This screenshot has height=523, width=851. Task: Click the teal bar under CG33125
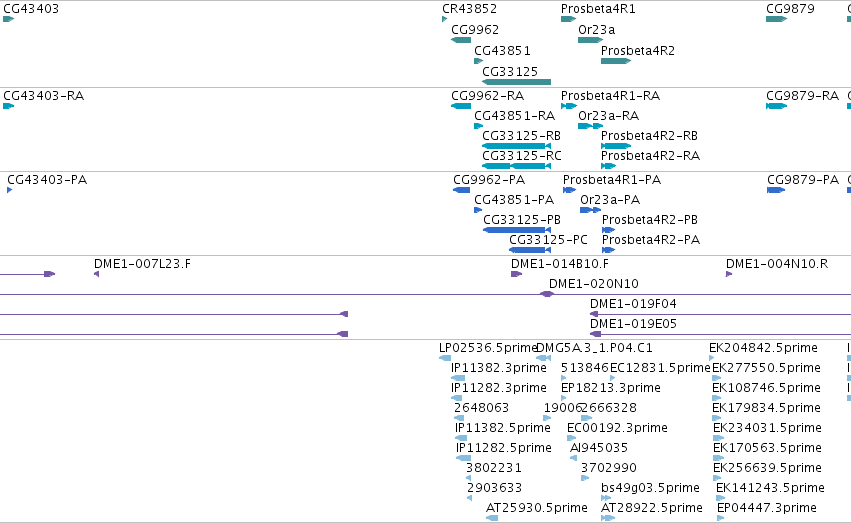coord(517,82)
